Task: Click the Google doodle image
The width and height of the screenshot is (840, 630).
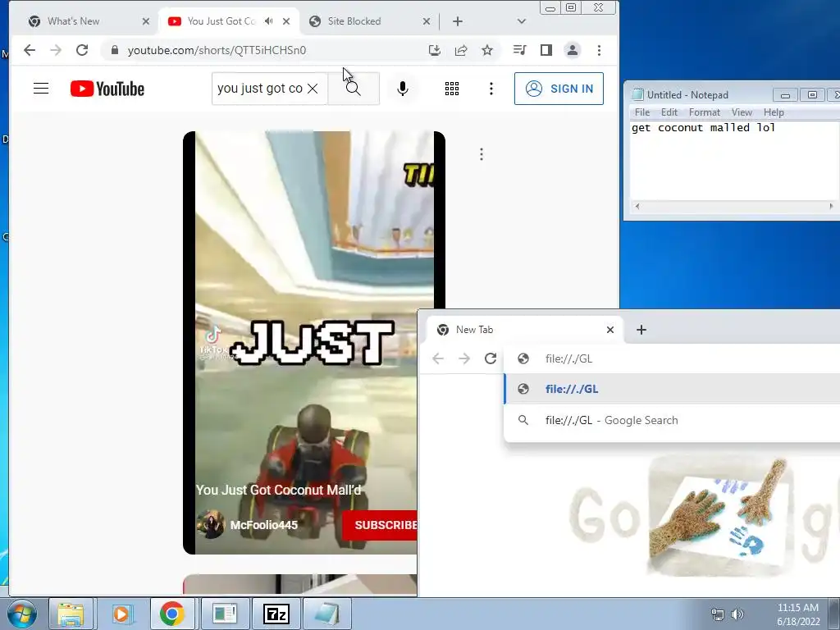Action: tap(704, 517)
